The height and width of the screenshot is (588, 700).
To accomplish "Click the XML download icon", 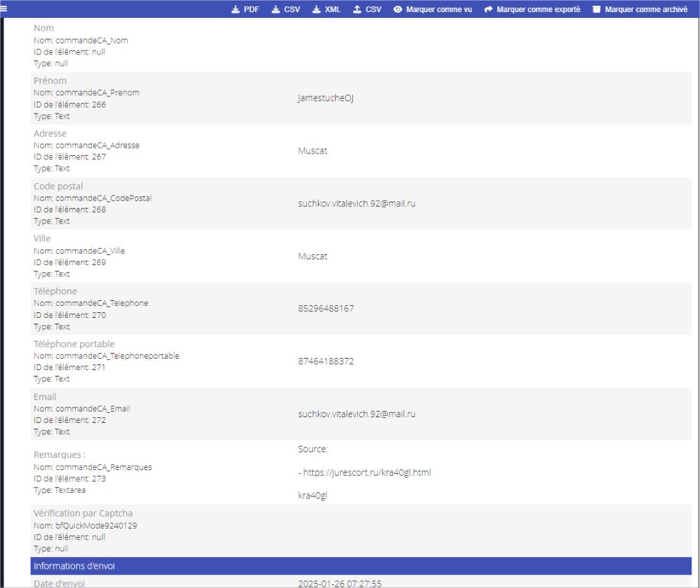I will click(316, 9).
